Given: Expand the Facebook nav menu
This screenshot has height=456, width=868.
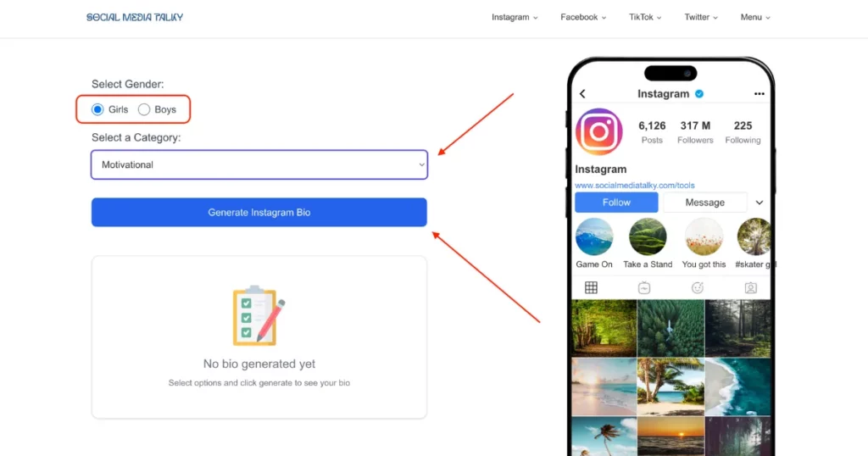Looking at the screenshot, I should click(583, 17).
